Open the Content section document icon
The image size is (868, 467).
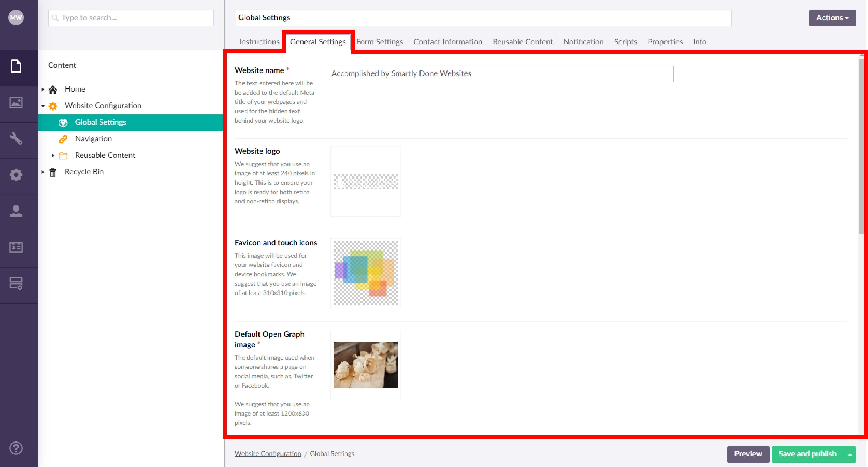coord(16,66)
